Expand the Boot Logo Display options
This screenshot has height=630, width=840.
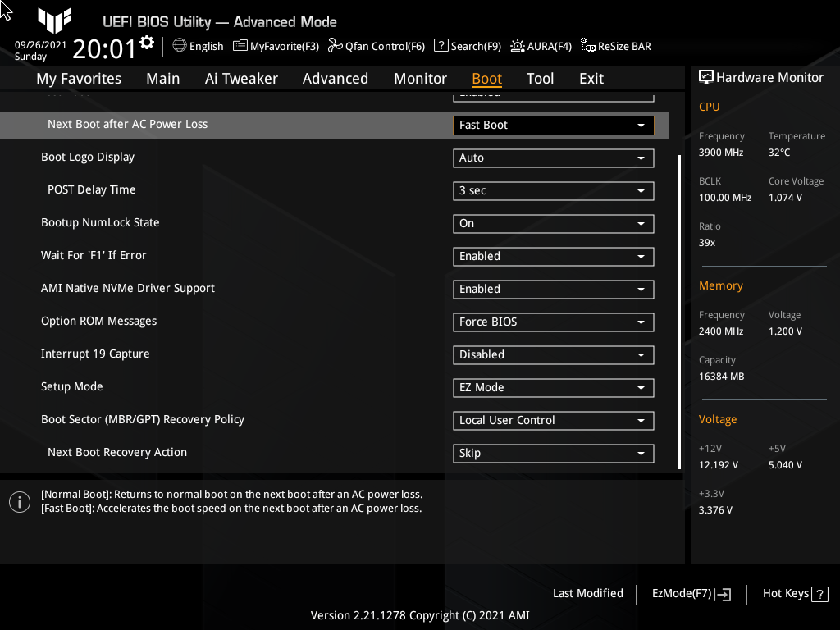coord(553,157)
